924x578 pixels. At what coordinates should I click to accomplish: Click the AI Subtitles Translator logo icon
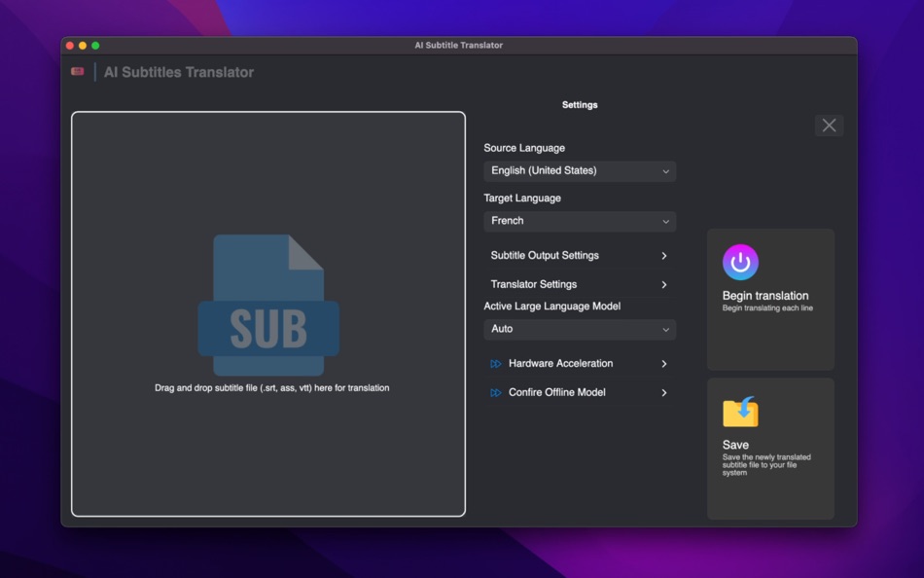tap(77, 71)
